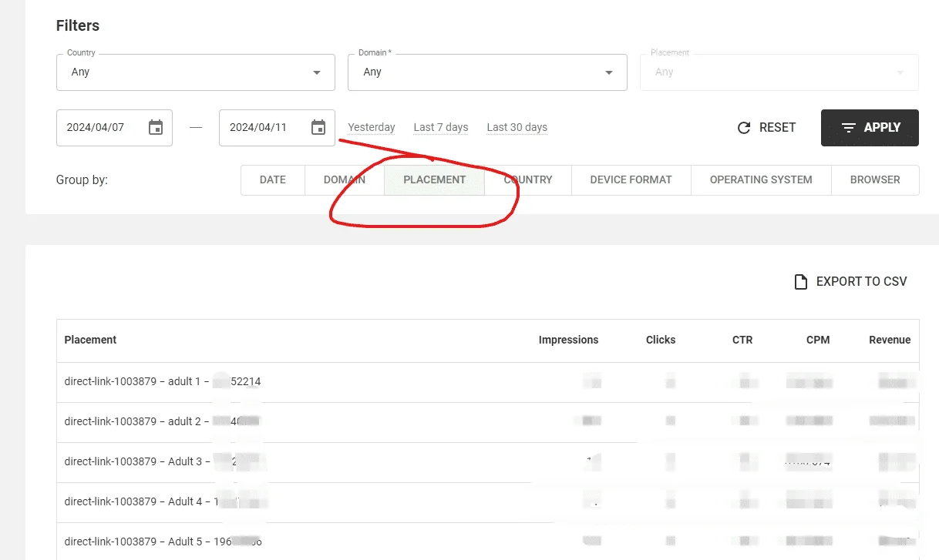Group by Domain
This screenshot has height=560, width=939.
(345, 180)
